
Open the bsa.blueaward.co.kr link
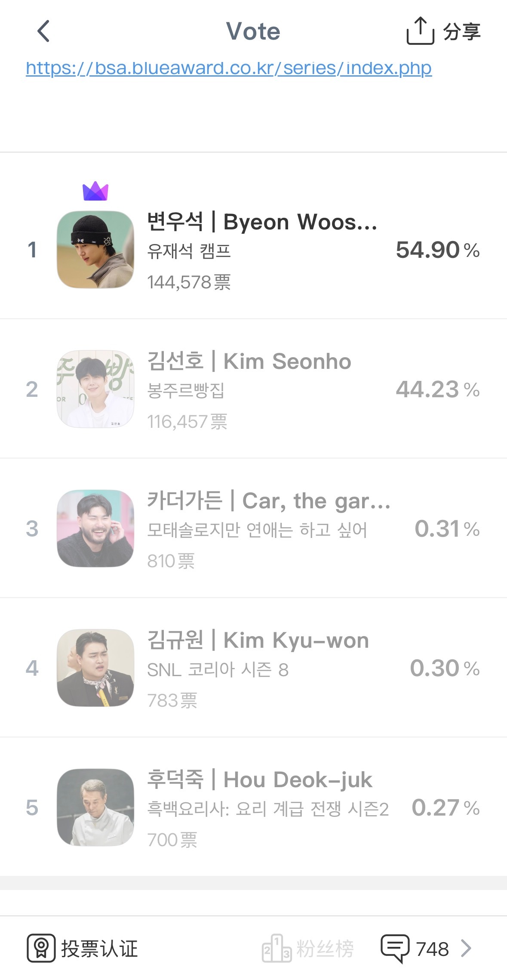coord(229,68)
